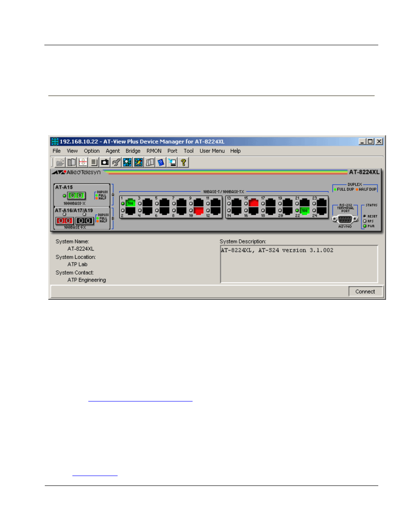Screen dimensions: 411x532
Task: Select port 4 on the switch panel
Action: [147, 211]
